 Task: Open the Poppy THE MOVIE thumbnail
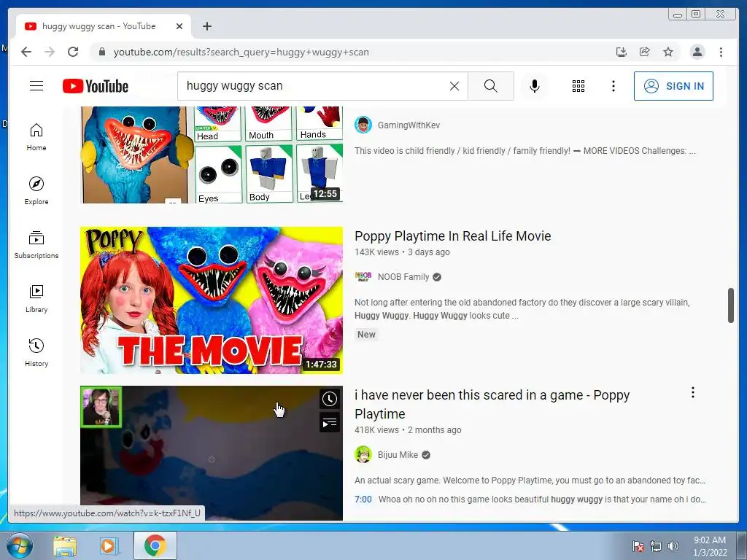tap(212, 300)
